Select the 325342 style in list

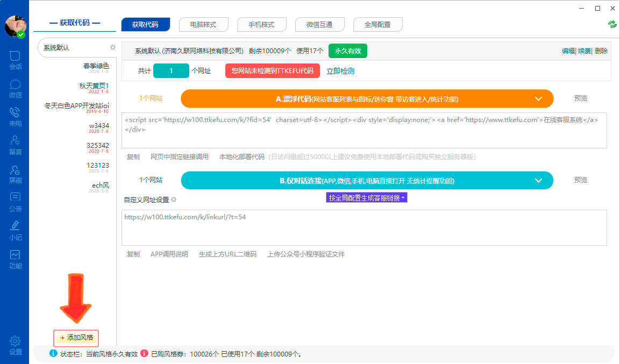(x=98, y=146)
